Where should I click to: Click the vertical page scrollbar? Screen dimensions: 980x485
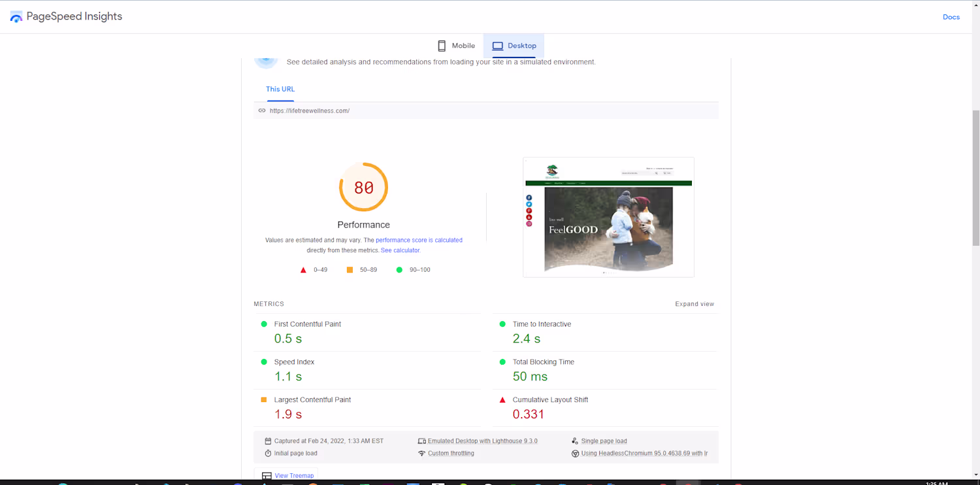(976, 178)
